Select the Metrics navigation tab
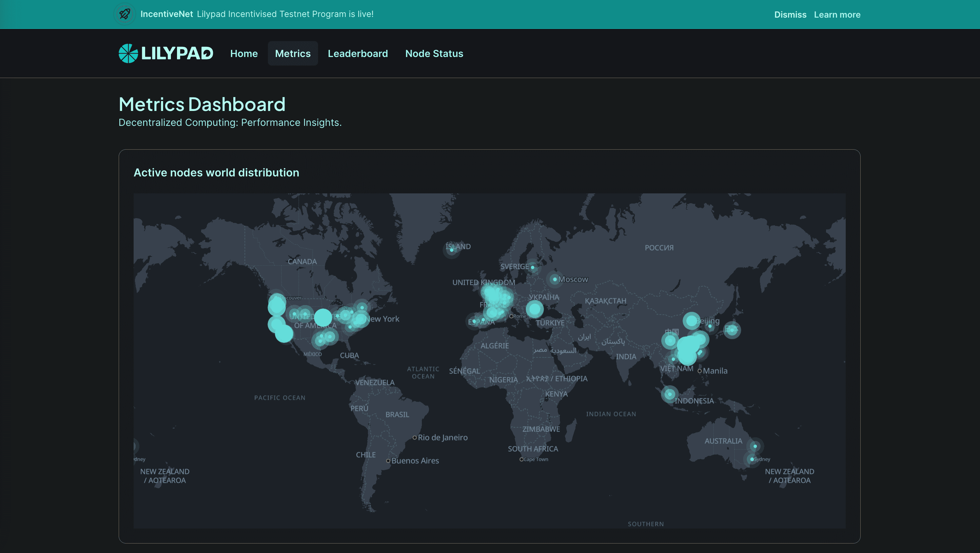 coord(293,53)
